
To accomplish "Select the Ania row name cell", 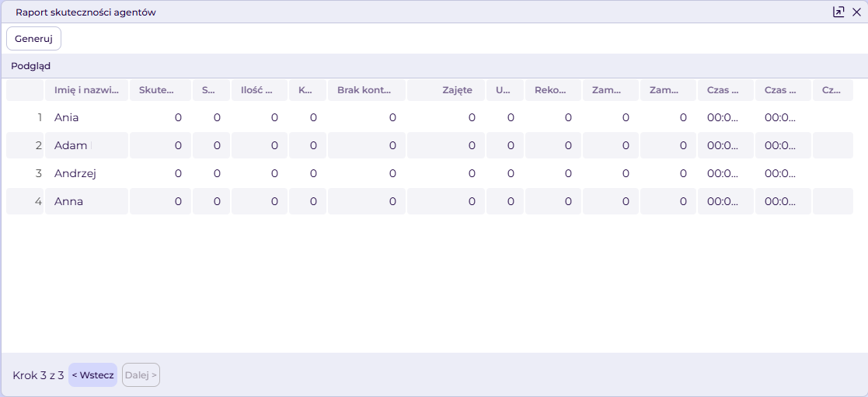I will (86, 117).
